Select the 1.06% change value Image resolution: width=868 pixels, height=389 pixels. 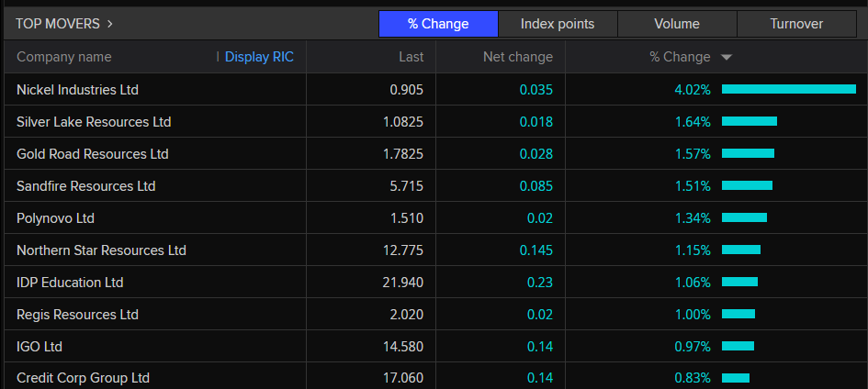point(693,283)
